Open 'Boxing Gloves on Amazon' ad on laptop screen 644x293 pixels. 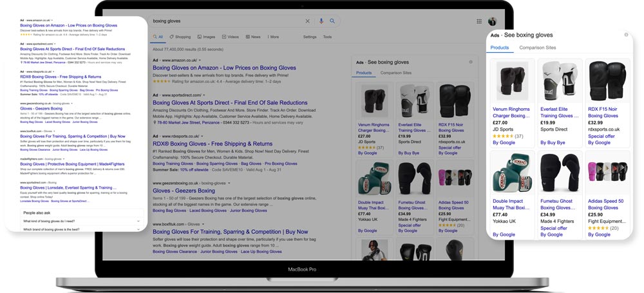[x=224, y=68]
